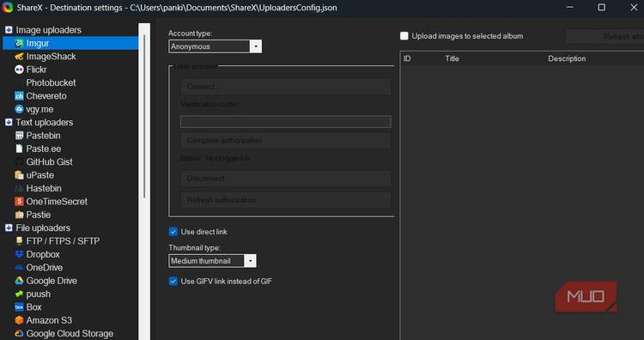Click the ImageShack icon in the list

tap(19, 57)
